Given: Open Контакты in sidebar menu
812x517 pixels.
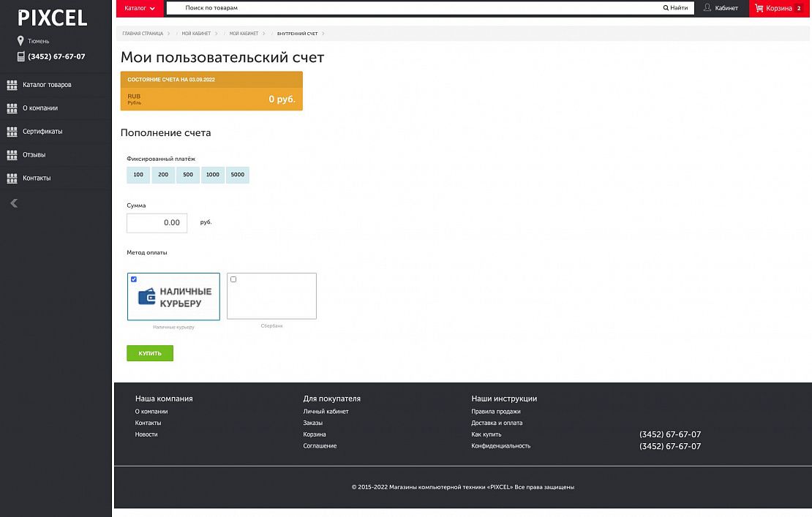Looking at the screenshot, I should [37, 178].
